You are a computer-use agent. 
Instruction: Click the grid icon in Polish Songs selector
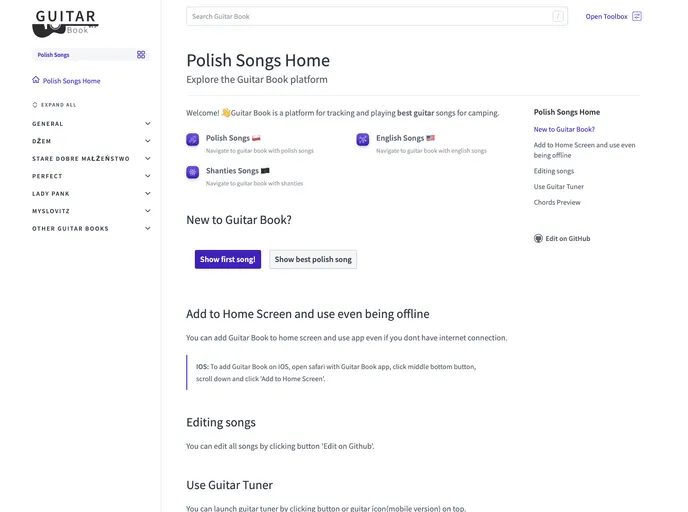pos(141,55)
